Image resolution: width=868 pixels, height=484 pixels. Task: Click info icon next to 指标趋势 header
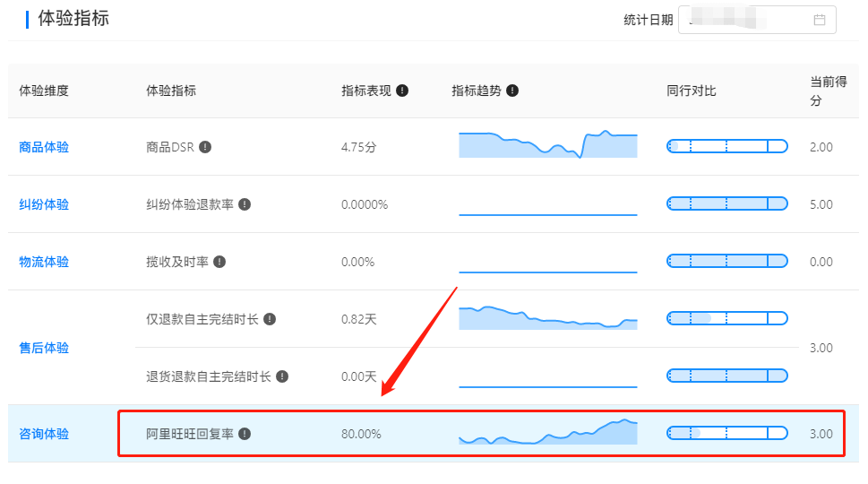[512, 91]
